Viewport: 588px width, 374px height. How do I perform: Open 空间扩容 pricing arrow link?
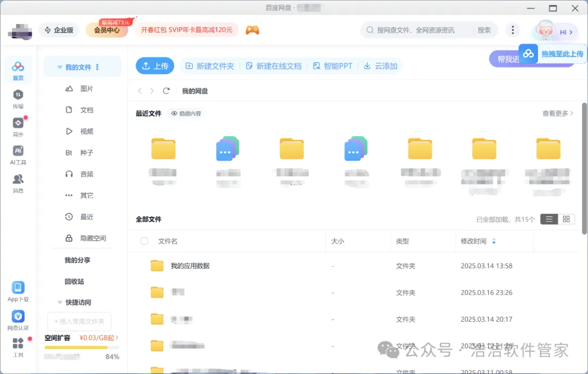click(x=99, y=338)
